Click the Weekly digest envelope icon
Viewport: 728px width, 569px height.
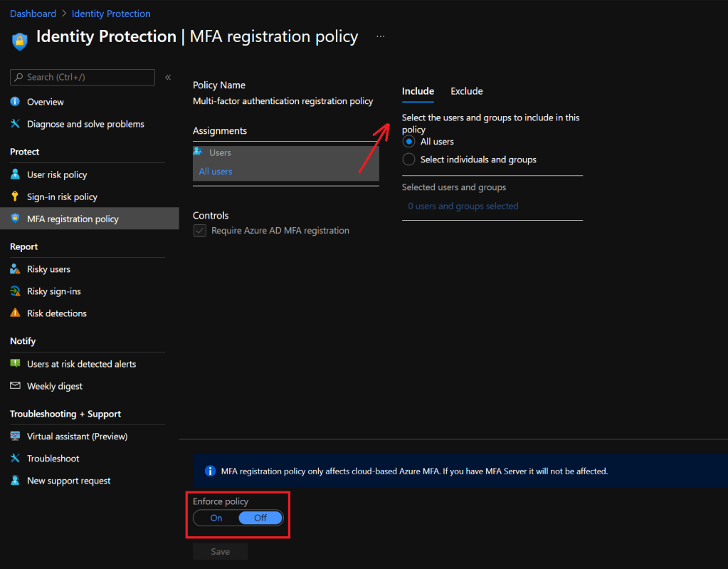point(15,386)
